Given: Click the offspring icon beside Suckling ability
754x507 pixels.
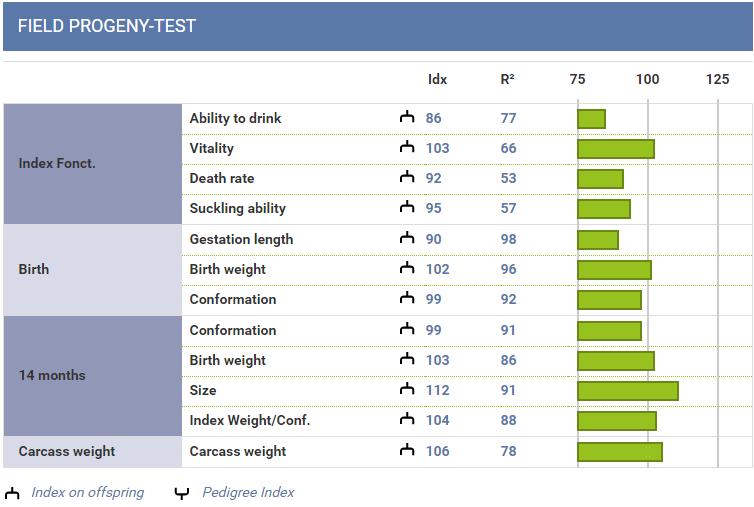Looking at the screenshot, I should tap(407, 207).
